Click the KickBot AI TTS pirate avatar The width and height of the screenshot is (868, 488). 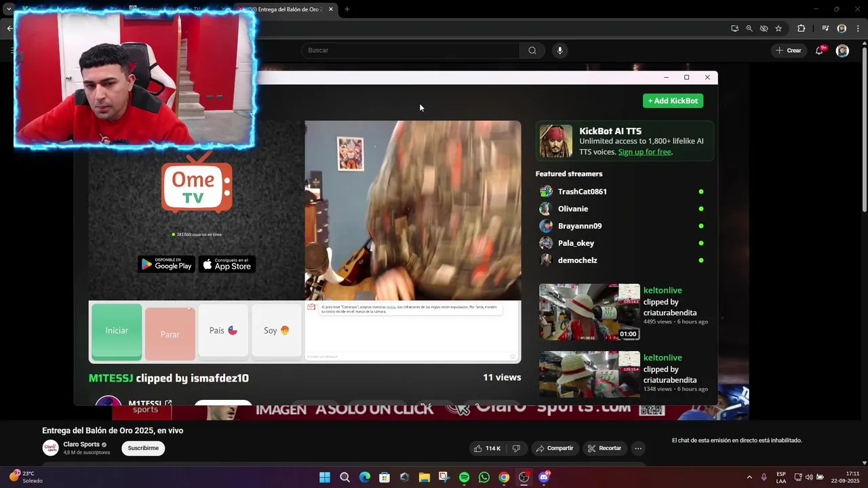[x=556, y=141]
